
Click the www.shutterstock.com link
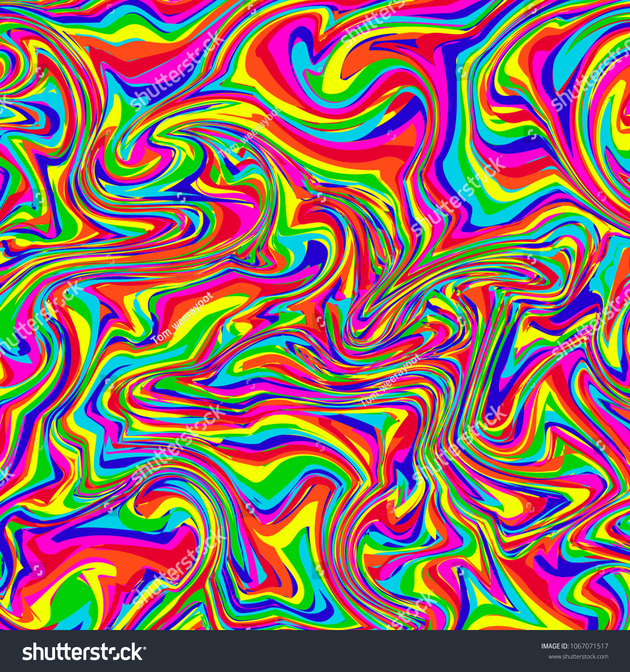(x=578, y=657)
